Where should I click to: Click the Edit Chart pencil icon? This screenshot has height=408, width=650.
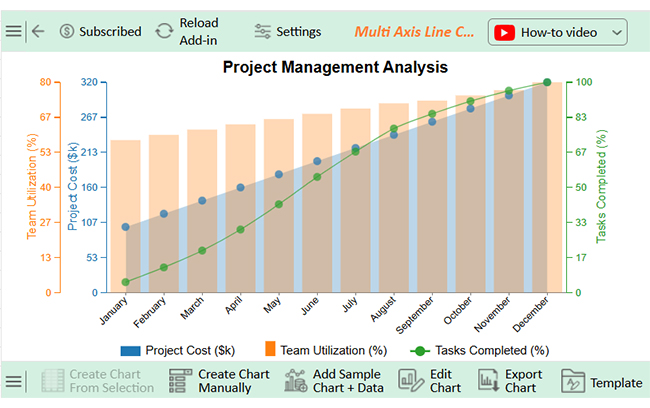coord(411,381)
